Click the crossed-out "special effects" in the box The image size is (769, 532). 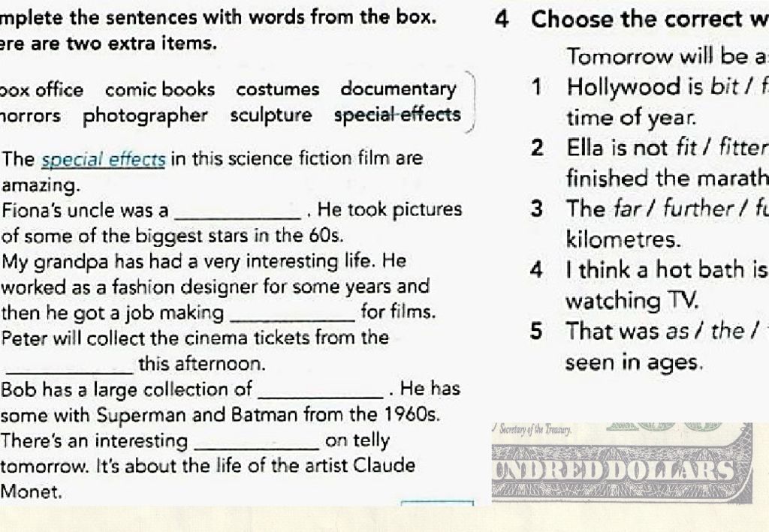[397, 115]
